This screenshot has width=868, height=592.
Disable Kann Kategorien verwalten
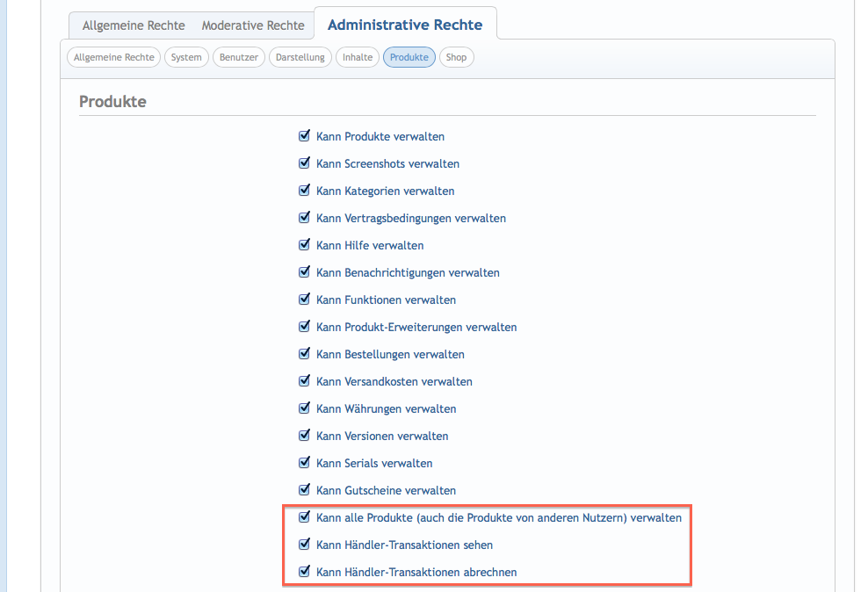click(304, 191)
